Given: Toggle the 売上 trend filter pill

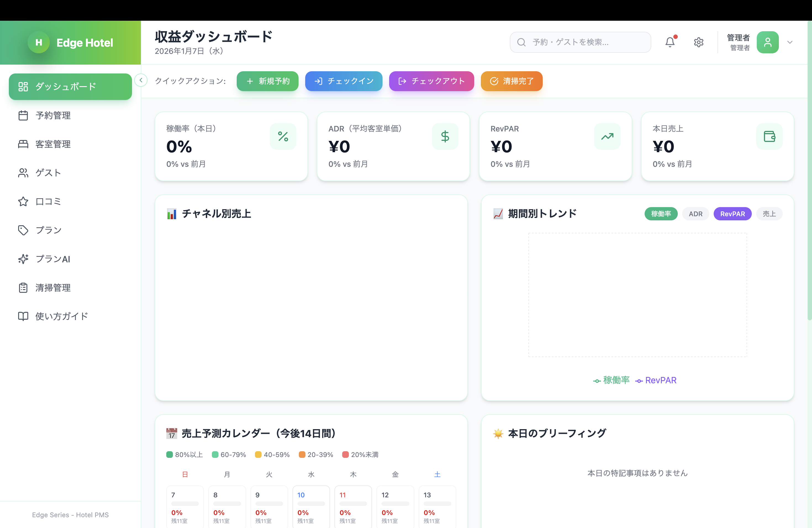Looking at the screenshot, I should (769, 214).
